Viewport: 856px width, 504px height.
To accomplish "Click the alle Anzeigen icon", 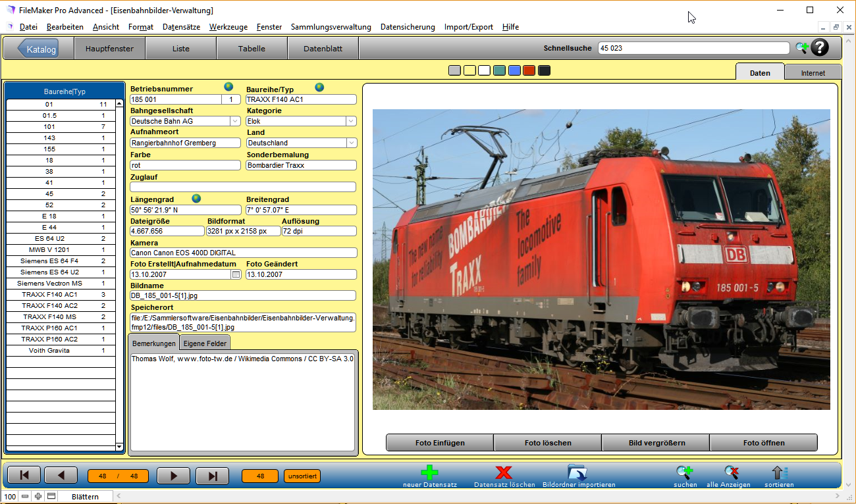I will point(731,472).
